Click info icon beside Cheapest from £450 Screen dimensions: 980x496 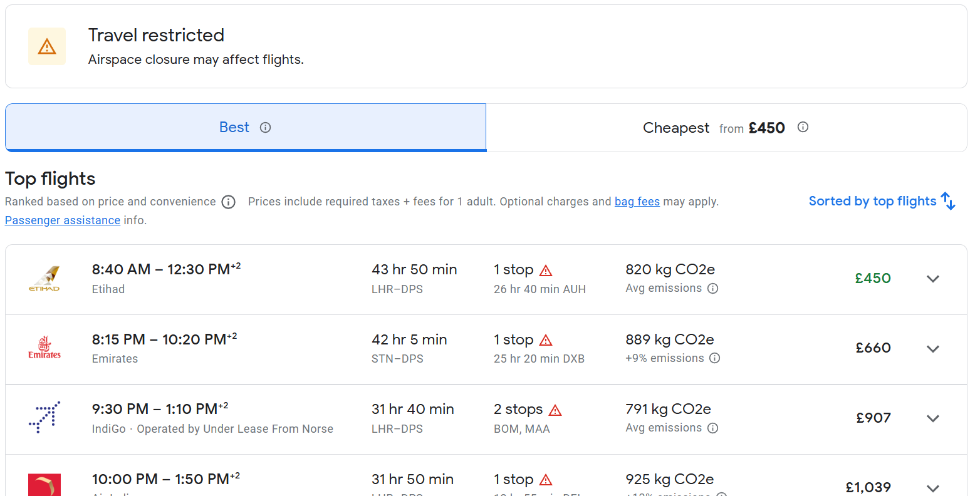803,127
